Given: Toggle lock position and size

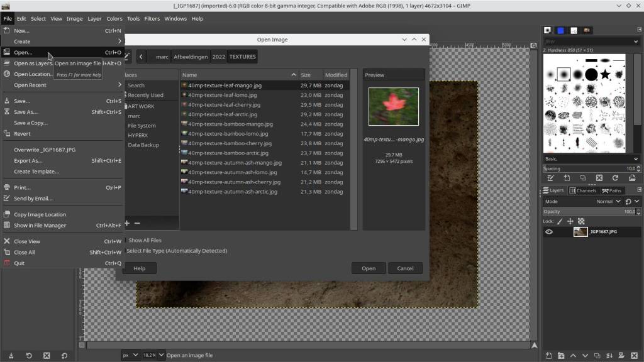Looking at the screenshot, I should (570, 221).
